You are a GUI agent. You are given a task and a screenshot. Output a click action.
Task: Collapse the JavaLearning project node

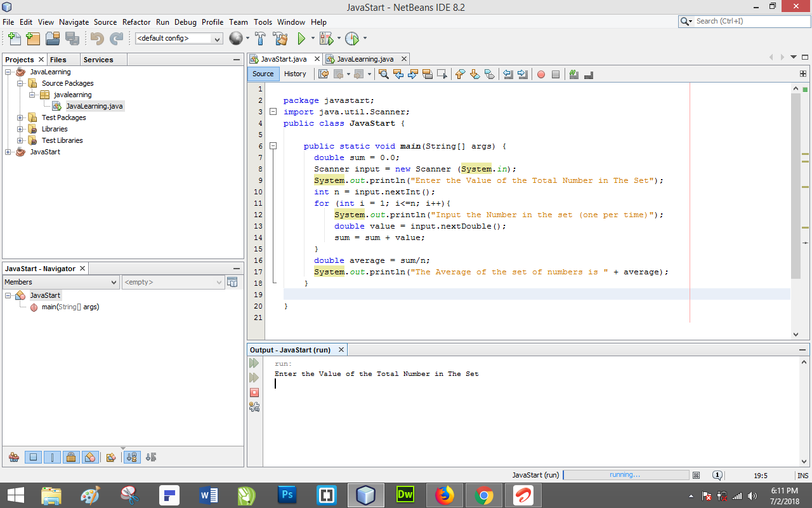pos(8,72)
